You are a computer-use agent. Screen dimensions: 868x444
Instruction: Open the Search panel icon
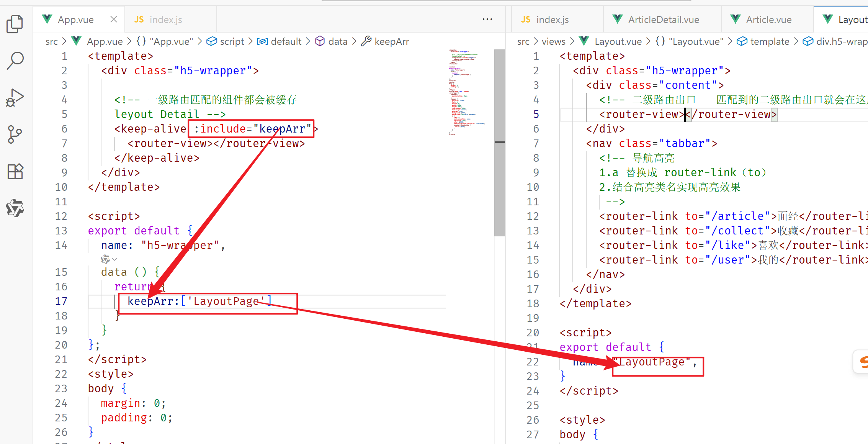[15, 61]
